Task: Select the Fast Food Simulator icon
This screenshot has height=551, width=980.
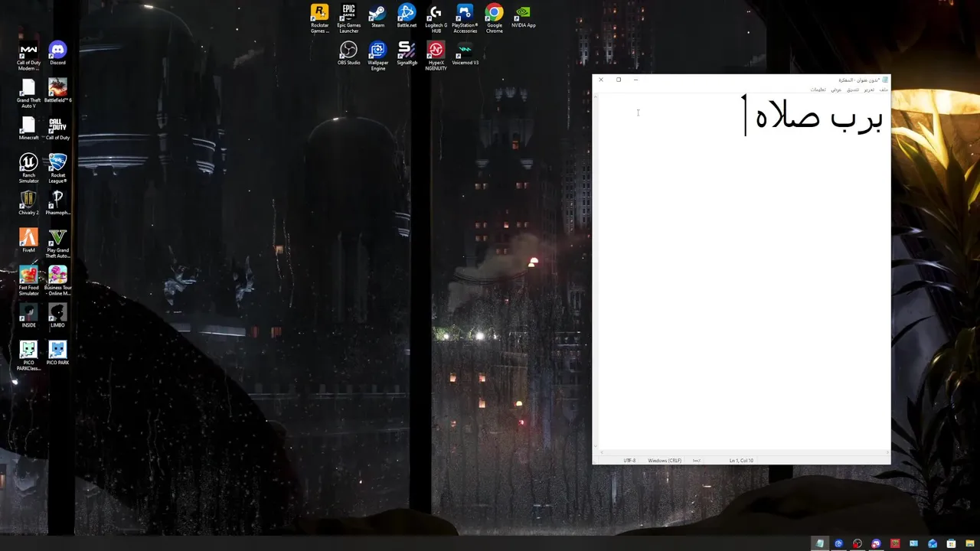Action: pyautogui.click(x=28, y=281)
